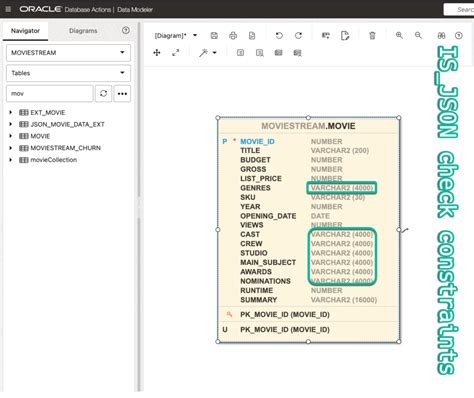Expand the JSON_MOVIE_DATA_EXT table node

(x=10, y=124)
